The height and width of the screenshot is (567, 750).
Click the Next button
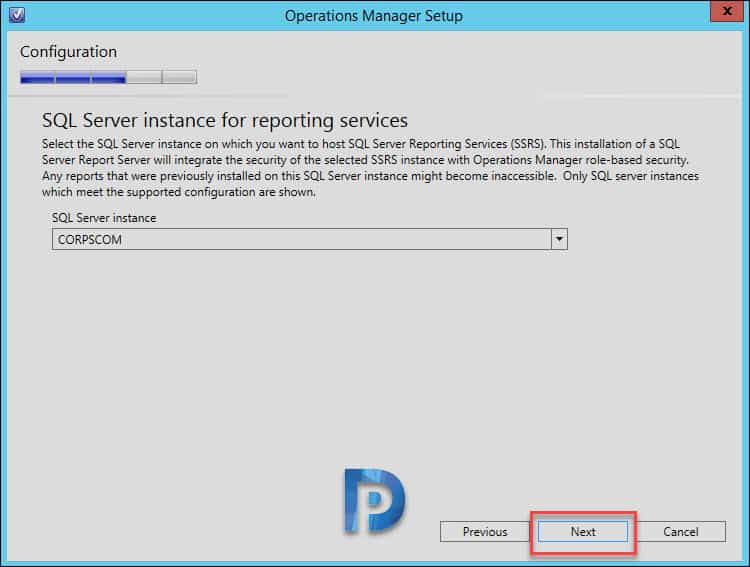tap(583, 532)
